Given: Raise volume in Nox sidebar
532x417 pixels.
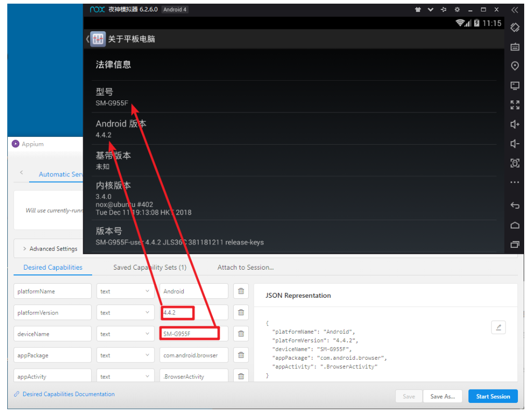Looking at the screenshot, I should [515, 124].
